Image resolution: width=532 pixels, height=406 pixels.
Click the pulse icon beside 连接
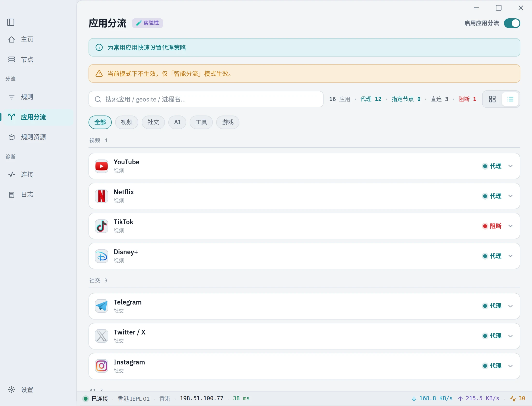[x=12, y=174]
